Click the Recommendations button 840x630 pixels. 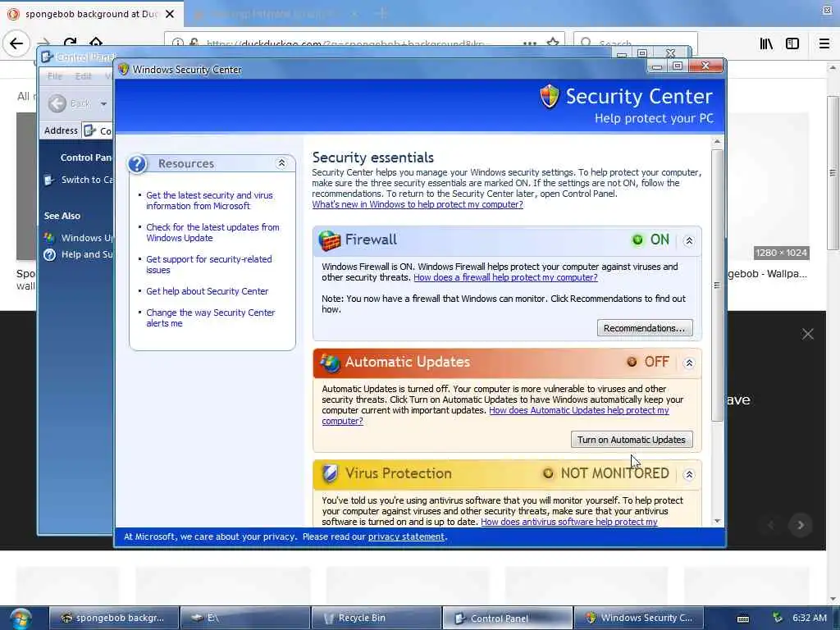tap(645, 328)
